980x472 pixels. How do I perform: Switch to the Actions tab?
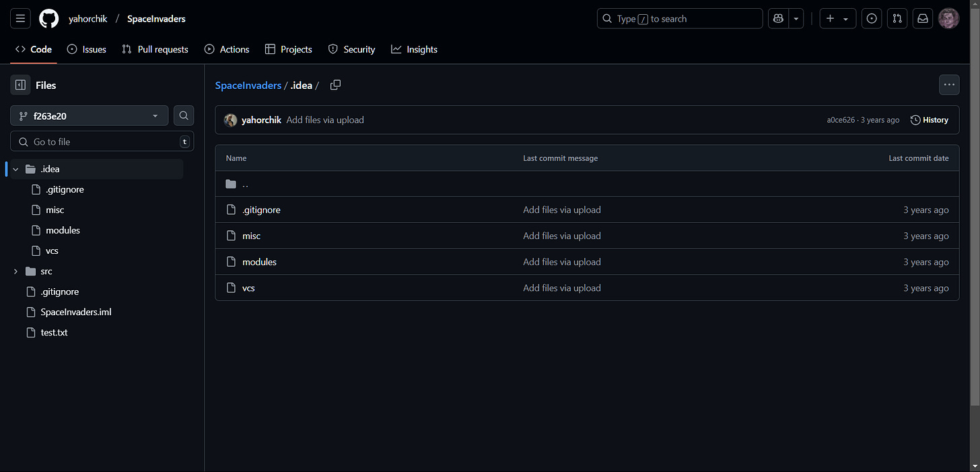[x=227, y=49]
